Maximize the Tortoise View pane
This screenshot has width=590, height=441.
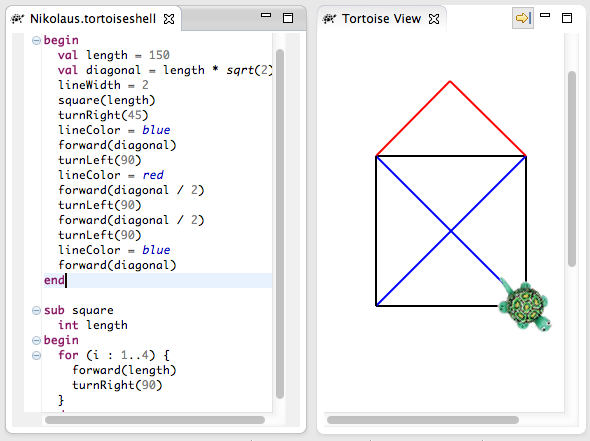(567, 18)
